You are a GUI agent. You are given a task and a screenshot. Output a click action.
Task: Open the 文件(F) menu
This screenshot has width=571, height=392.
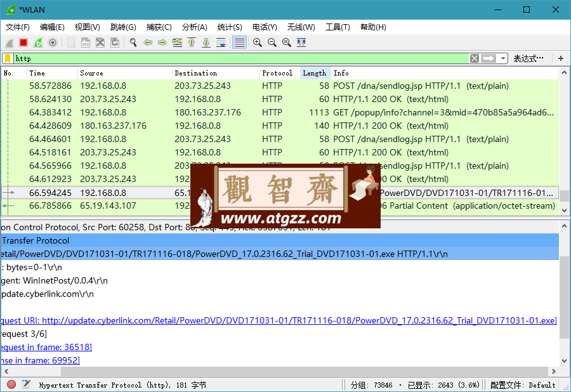pos(18,27)
